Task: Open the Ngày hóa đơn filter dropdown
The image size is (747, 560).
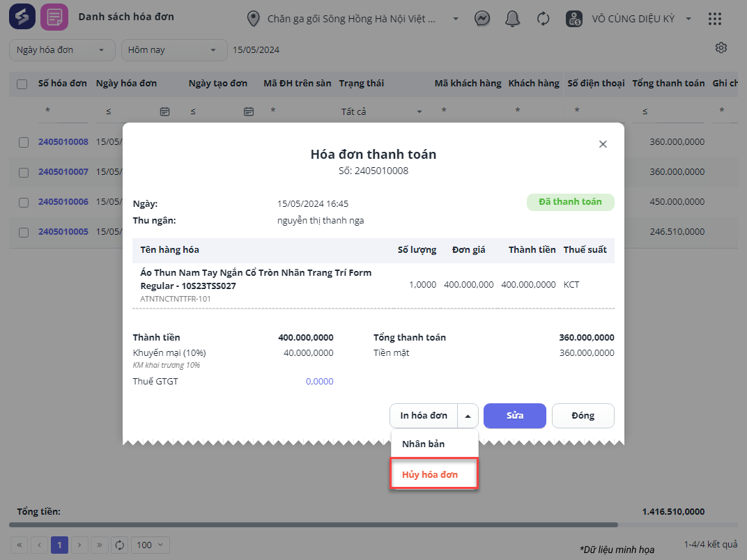Action: (62, 50)
